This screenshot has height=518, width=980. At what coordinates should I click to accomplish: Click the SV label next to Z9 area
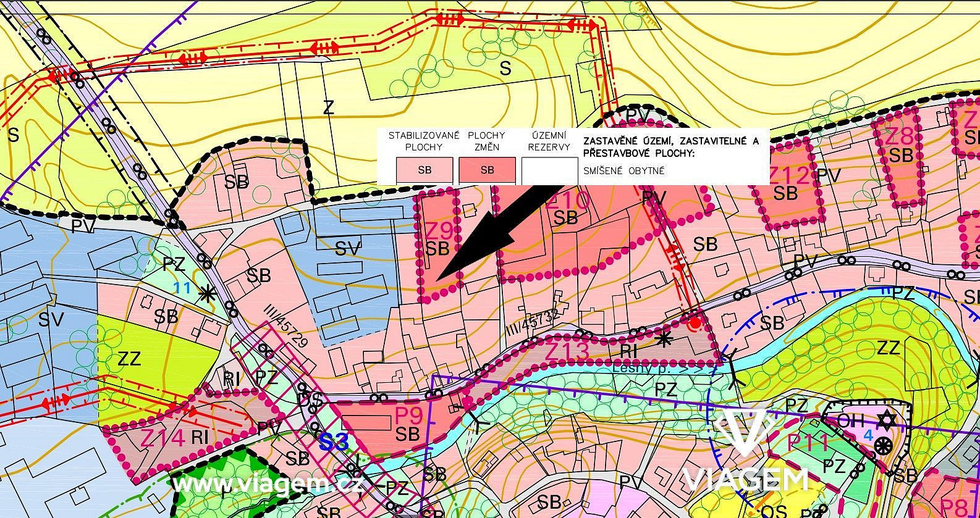tap(348, 249)
